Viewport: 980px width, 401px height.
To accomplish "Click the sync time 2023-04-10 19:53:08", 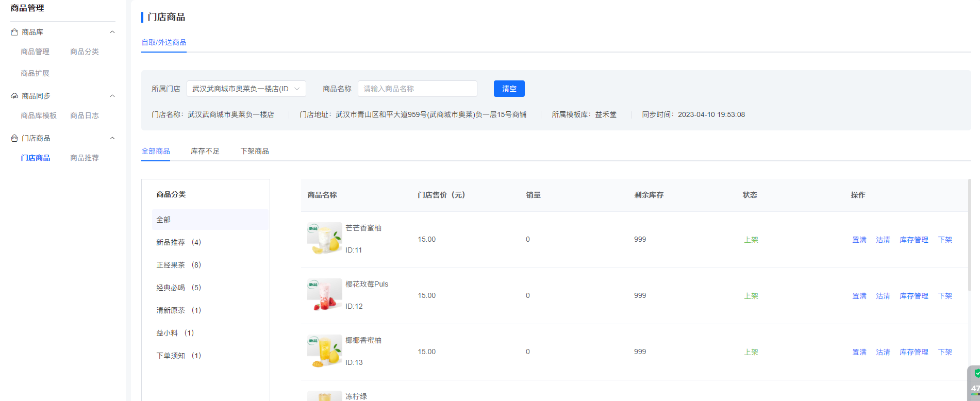I will pos(711,114).
